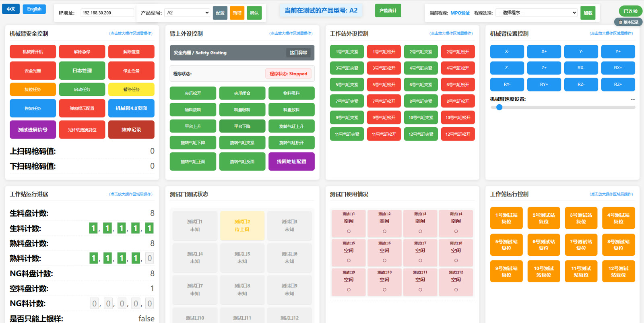
Task: Expand the 臂上外设控制 panel via its zoom link
Action: pyautogui.click(x=291, y=33)
